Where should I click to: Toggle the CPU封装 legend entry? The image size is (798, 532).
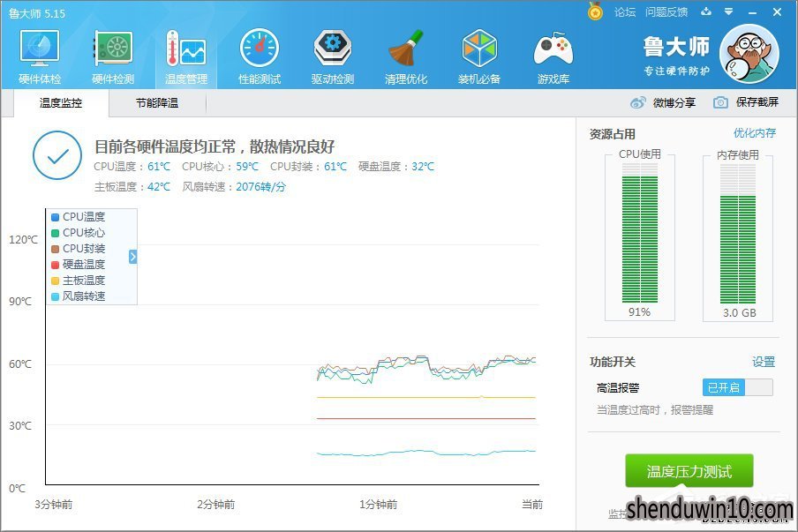tap(79, 248)
